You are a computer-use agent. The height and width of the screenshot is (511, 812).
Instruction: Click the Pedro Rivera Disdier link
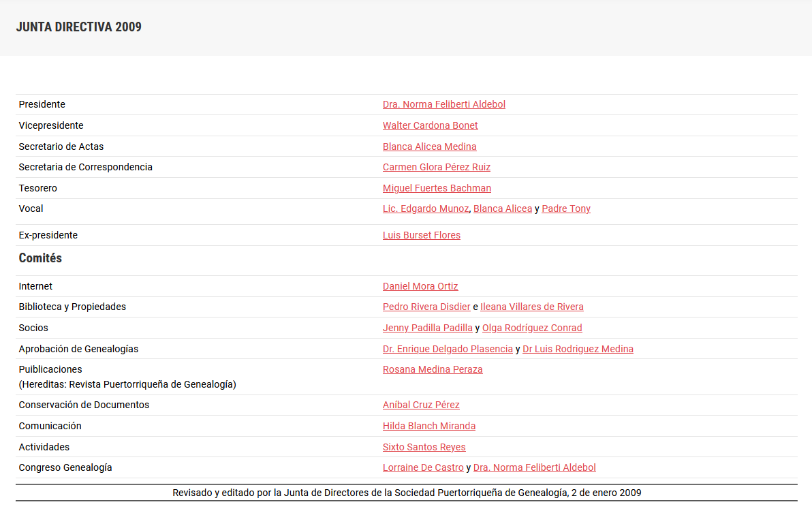tap(426, 307)
